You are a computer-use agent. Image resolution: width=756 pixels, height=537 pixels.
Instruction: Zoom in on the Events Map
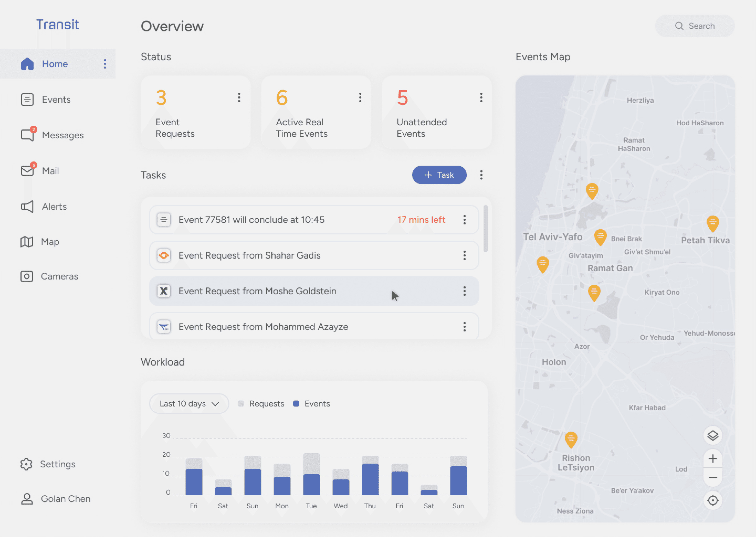pyautogui.click(x=713, y=459)
